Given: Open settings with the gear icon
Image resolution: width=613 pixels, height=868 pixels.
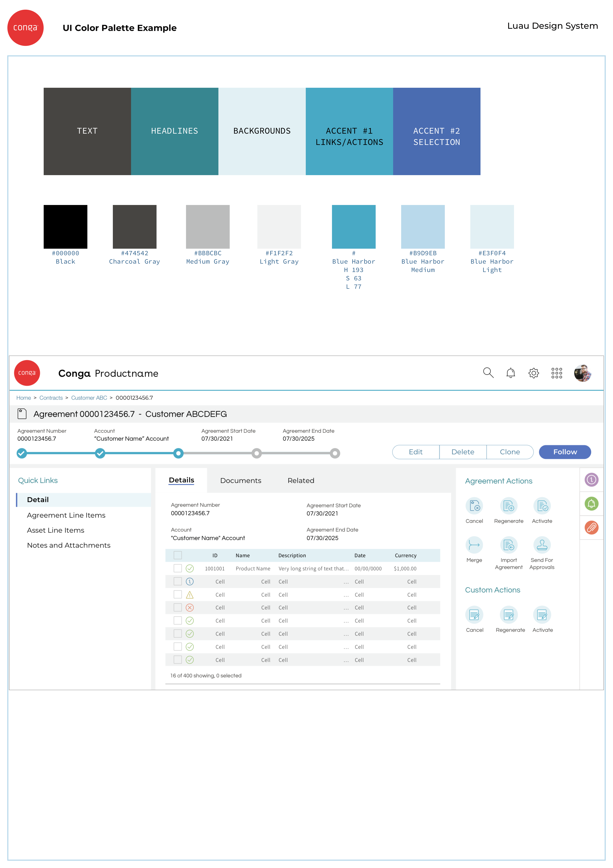Looking at the screenshot, I should pyautogui.click(x=534, y=373).
